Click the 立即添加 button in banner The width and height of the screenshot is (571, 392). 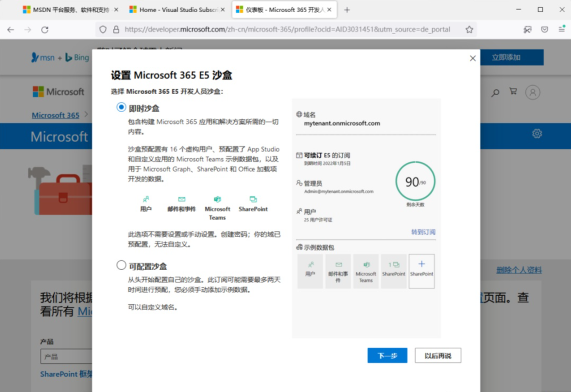[512, 57]
